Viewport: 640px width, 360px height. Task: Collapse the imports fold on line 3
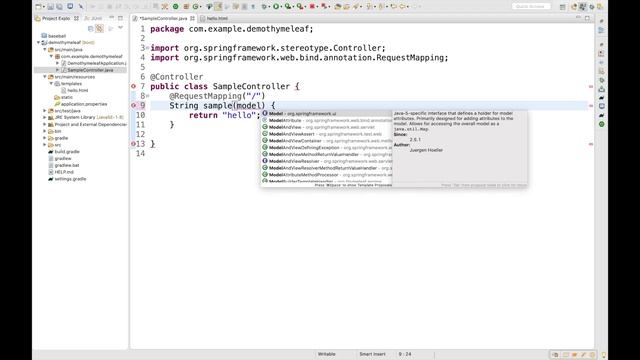coord(148,48)
